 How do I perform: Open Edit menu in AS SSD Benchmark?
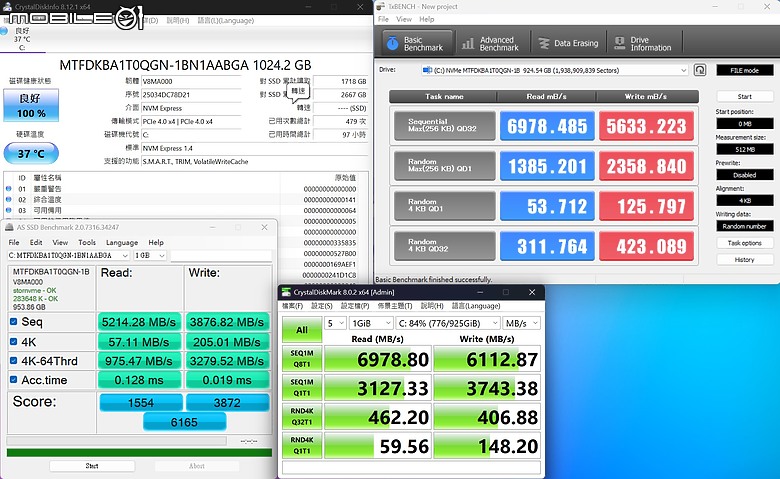pos(36,242)
